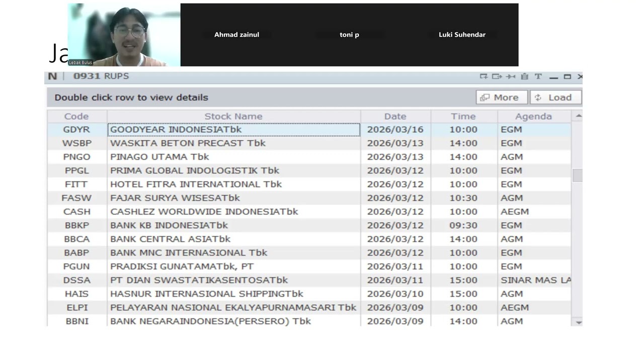Sort by the Time column header
The image size is (644, 362).
463,116
